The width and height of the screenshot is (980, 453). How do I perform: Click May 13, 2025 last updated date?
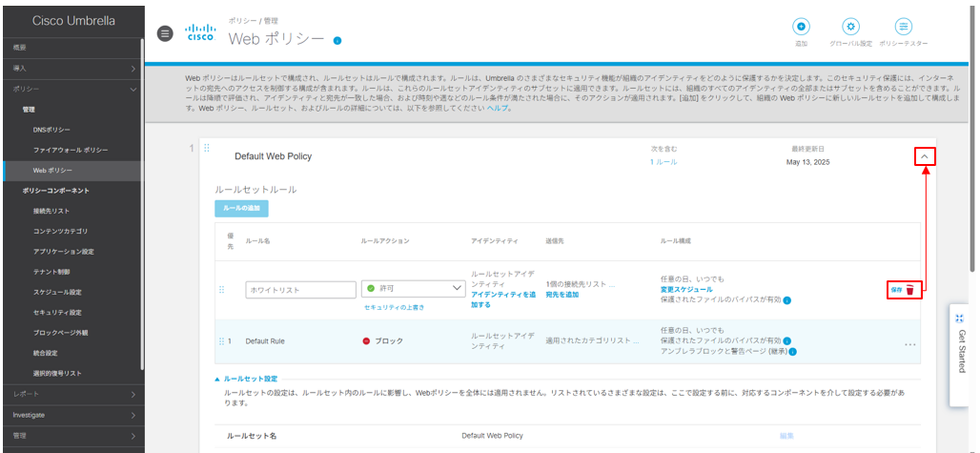(x=807, y=162)
